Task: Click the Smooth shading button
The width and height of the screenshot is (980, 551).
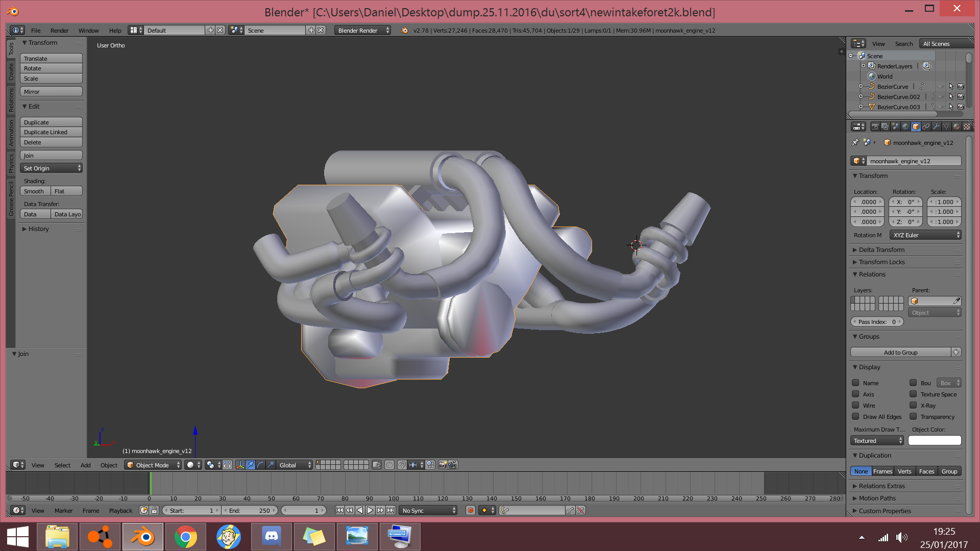Action: pos(35,191)
